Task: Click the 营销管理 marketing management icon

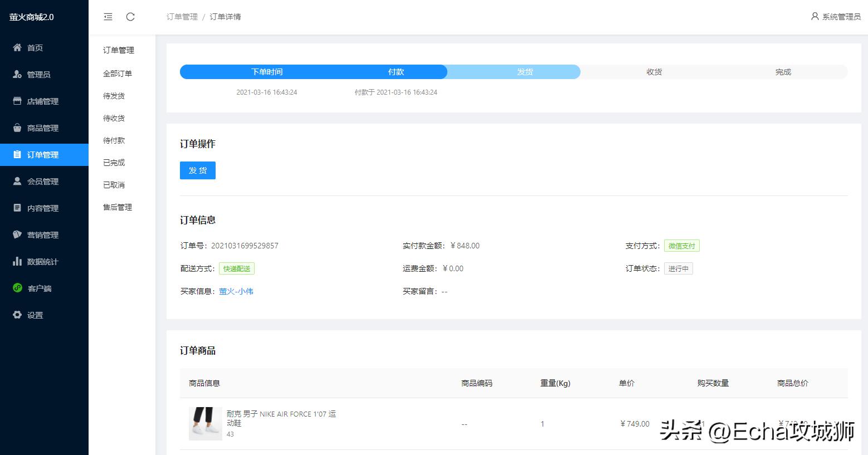Action: [x=18, y=234]
